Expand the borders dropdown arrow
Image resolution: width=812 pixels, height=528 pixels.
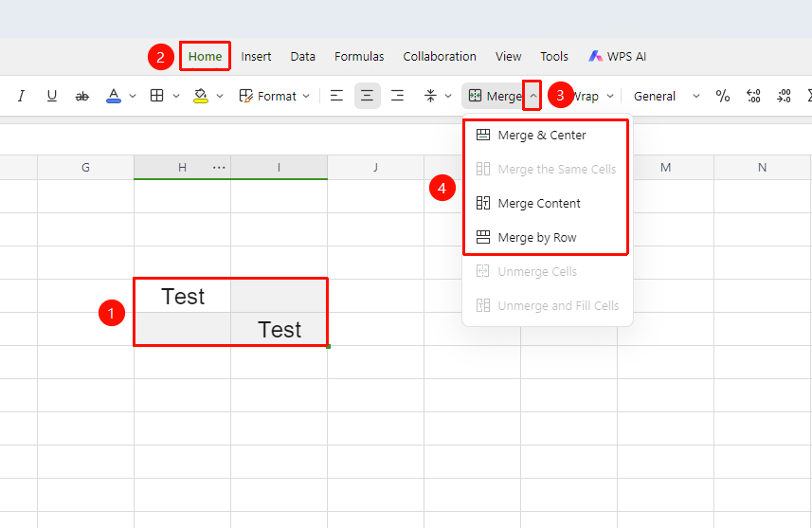[176, 96]
